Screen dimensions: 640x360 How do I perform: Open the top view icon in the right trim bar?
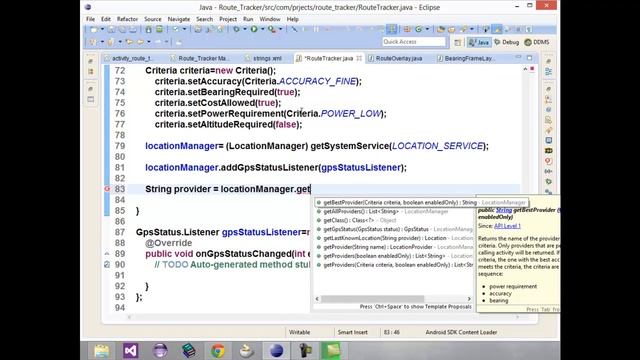tap(549, 61)
